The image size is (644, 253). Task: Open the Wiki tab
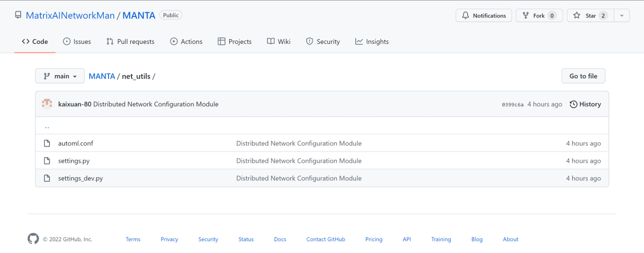pos(279,41)
